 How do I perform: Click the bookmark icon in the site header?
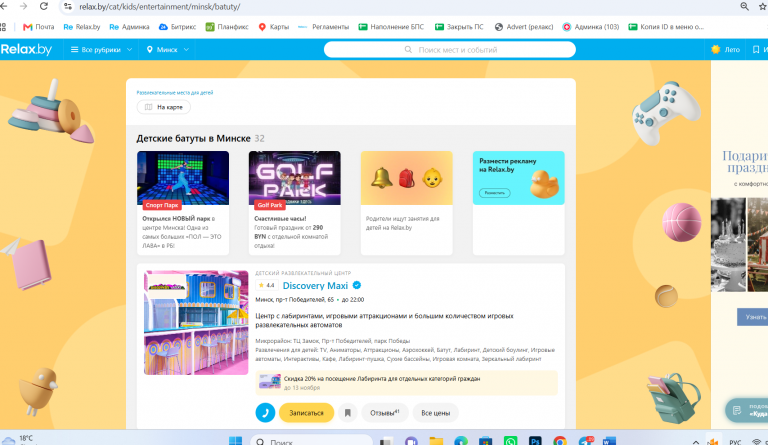(x=756, y=49)
